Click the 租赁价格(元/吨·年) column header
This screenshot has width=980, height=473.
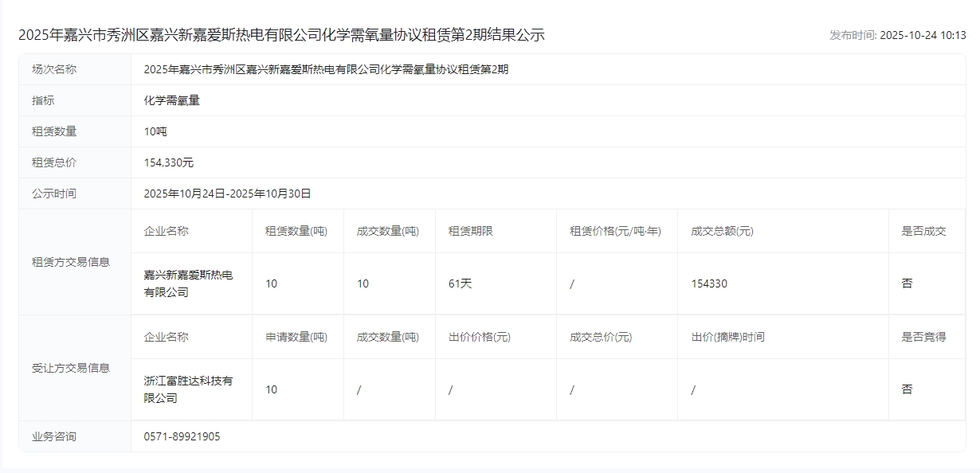615,231
